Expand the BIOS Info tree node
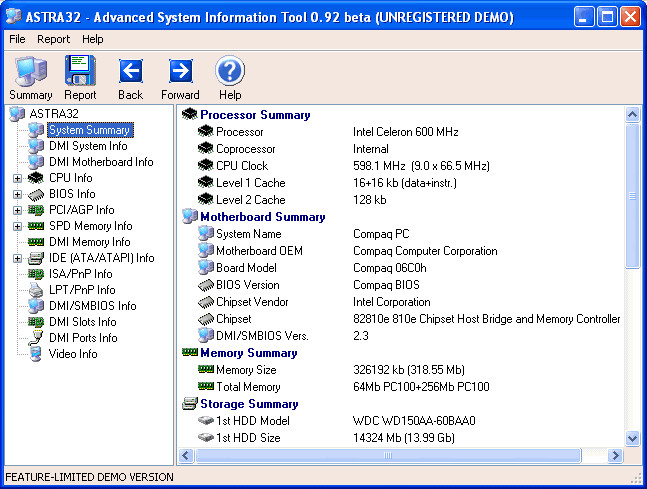The image size is (647, 489). (x=17, y=194)
